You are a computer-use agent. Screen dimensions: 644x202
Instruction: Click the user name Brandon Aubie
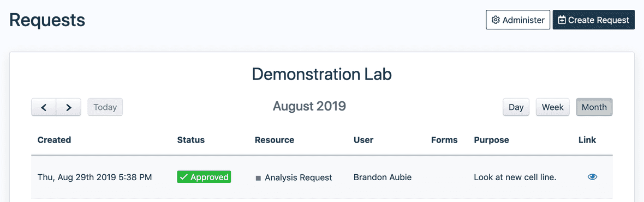383,177
